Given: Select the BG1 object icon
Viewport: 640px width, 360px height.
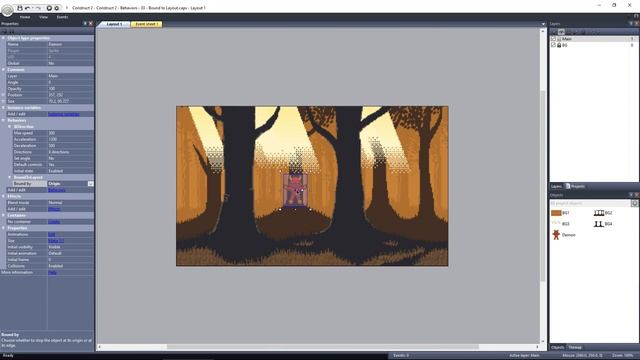Looking at the screenshot, I should pyautogui.click(x=556, y=213).
